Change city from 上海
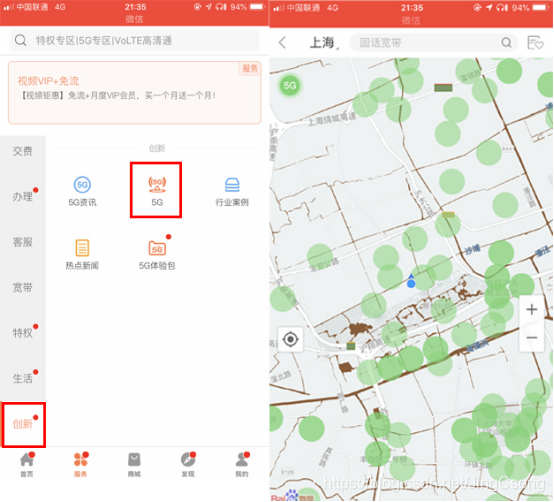This screenshot has width=554, height=502. click(324, 43)
